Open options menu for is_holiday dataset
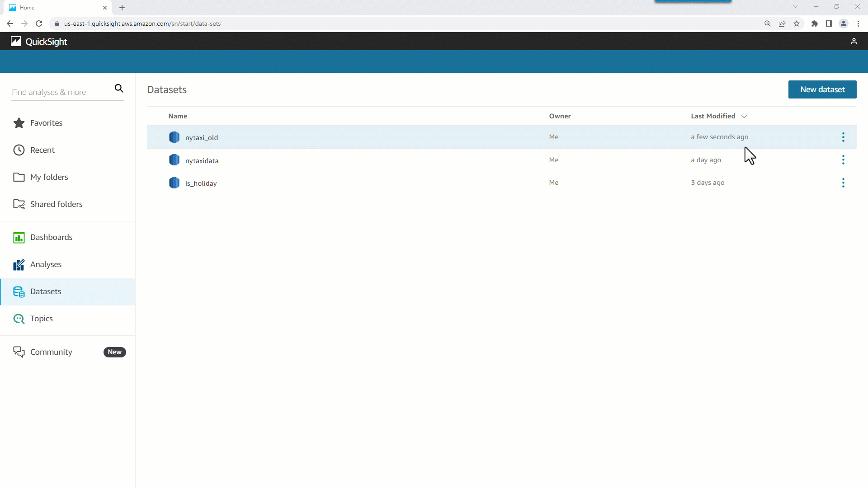 coord(843,183)
